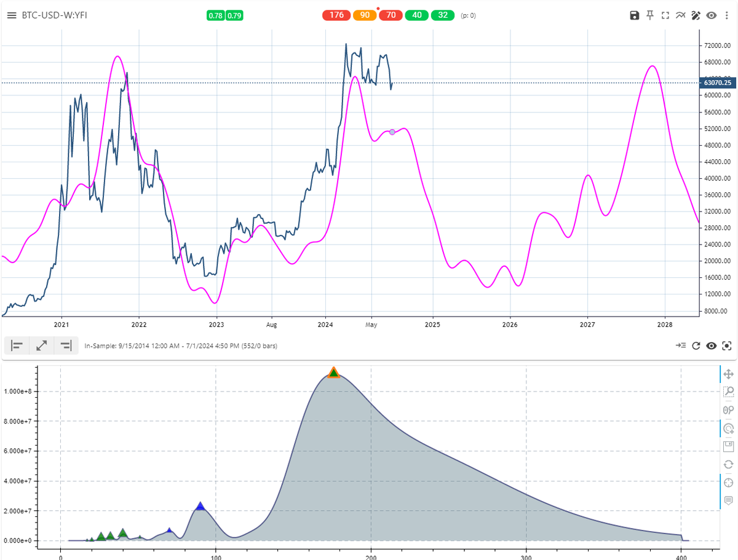Select the red 70 cycle pill
The width and height of the screenshot is (738, 560).
(391, 15)
